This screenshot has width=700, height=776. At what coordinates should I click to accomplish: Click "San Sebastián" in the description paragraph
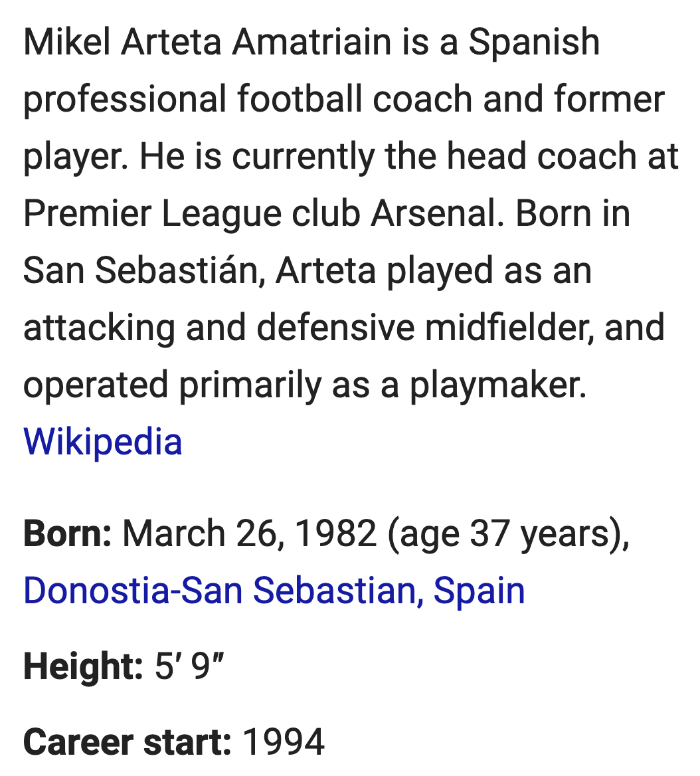pyautogui.click(x=141, y=270)
